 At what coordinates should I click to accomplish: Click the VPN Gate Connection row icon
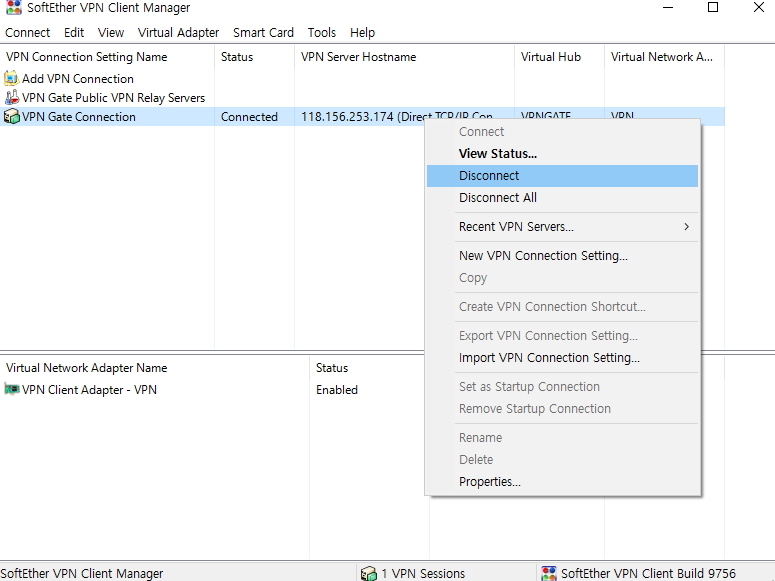11,117
